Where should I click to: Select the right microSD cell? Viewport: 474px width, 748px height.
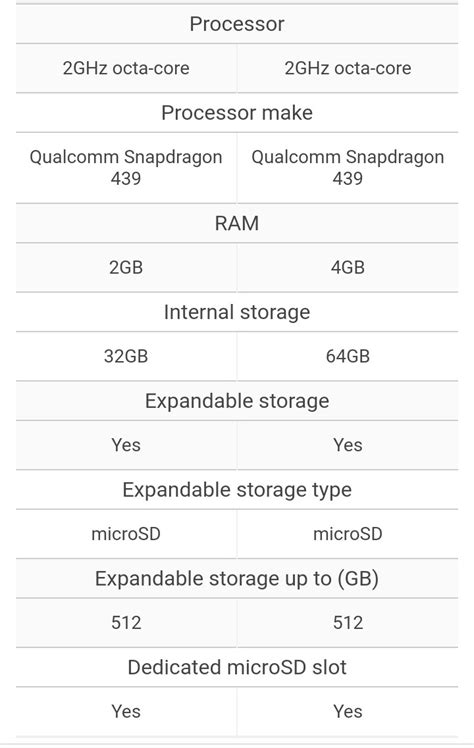(x=348, y=534)
